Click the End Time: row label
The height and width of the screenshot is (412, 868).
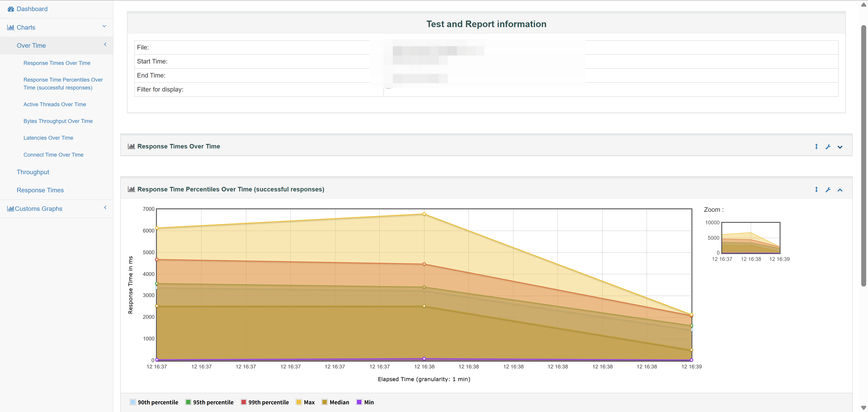coord(151,75)
